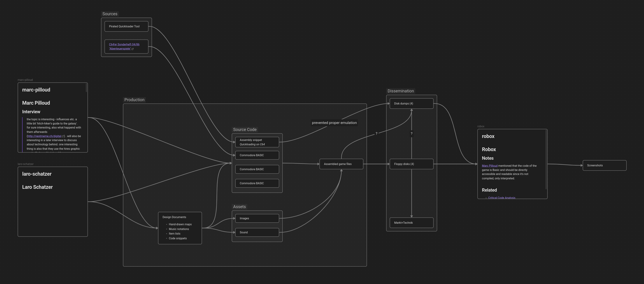Click Hand-drawn maps list item
The image size is (644, 284).
pos(180,224)
